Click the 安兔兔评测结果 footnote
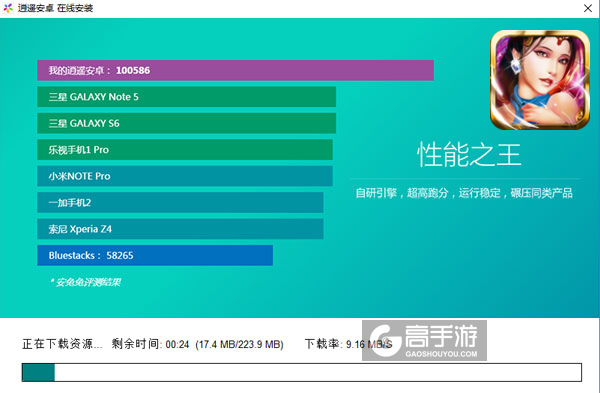 coord(86,282)
